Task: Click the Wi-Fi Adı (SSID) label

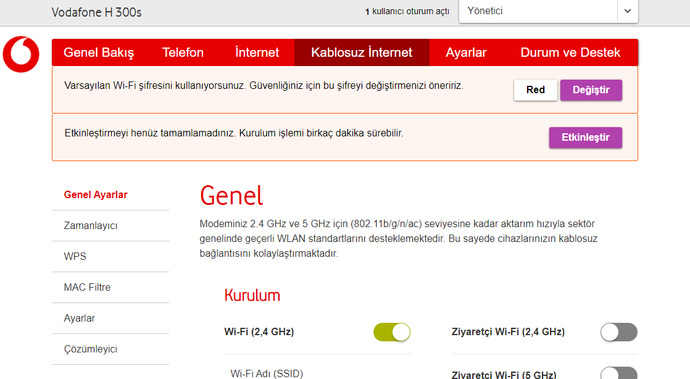Action: click(267, 374)
